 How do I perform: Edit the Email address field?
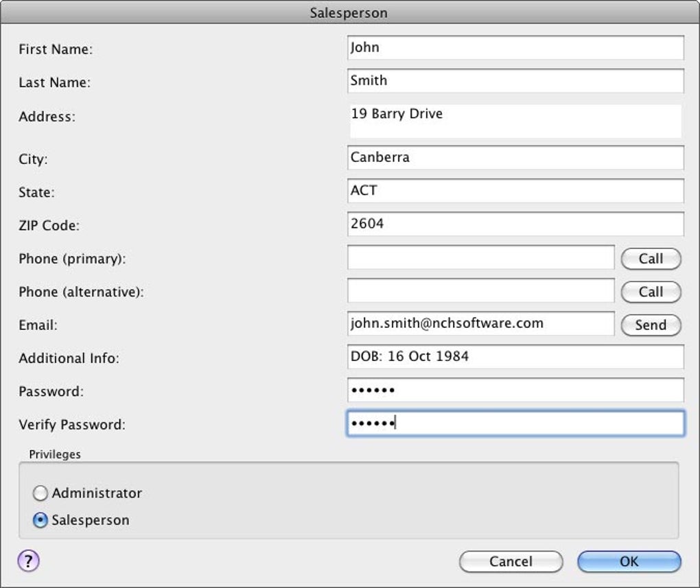pyautogui.click(x=480, y=324)
